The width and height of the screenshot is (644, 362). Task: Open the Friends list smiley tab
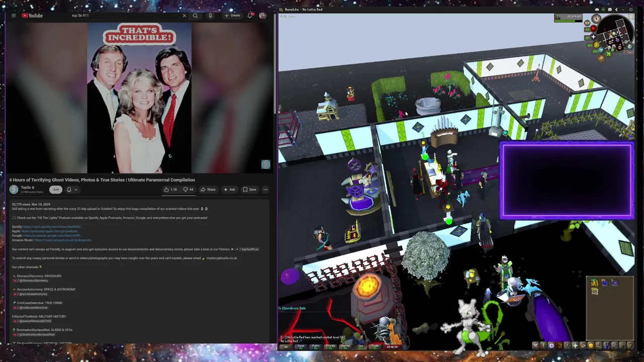click(591, 345)
